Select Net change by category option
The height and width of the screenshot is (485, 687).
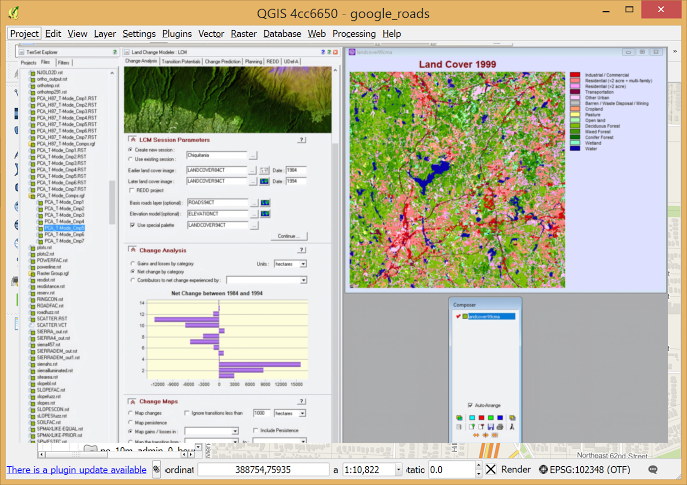(x=133, y=272)
